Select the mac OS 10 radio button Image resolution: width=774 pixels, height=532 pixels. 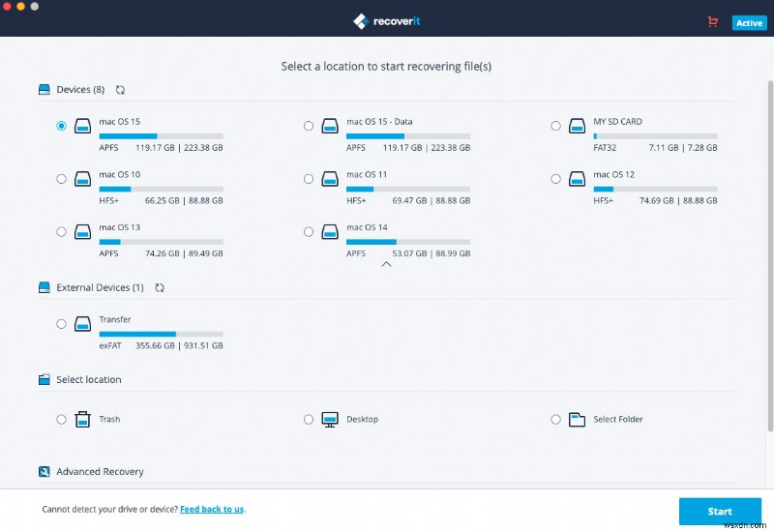coord(62,179)
